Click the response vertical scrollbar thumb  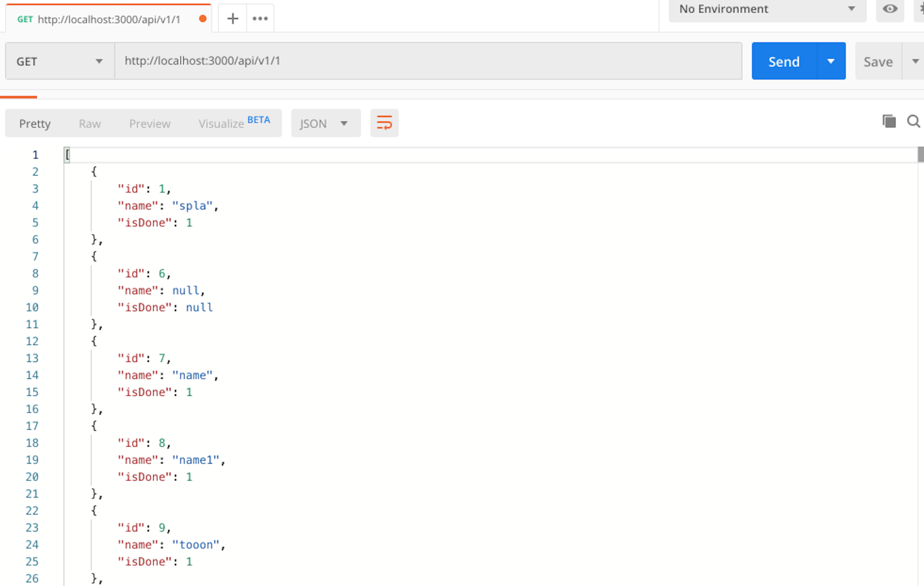[x=921, y=155]
